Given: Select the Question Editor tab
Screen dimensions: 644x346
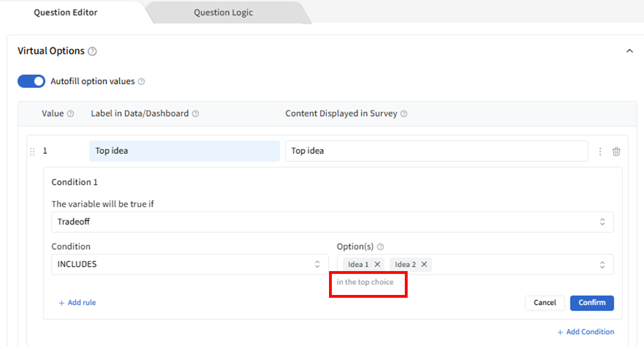Looking at the screenshot, I should (66, 13).
